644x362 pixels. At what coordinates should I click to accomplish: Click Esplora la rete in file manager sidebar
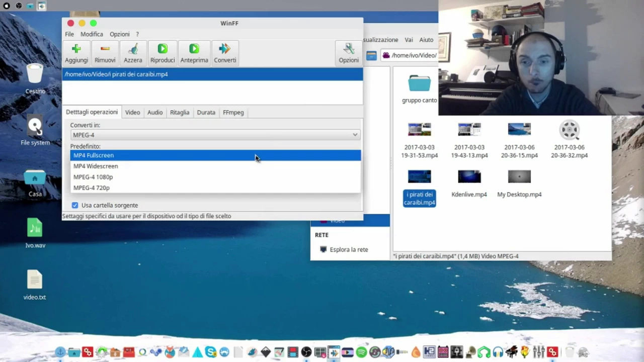(349, 249)
